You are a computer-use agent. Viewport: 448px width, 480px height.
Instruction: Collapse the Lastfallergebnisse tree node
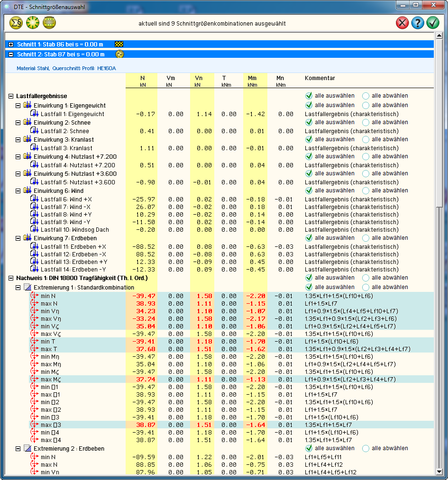tap(11, 96)
